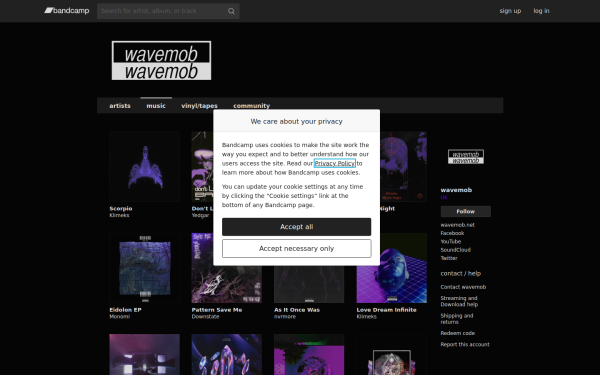
Task: Click the wavemob name in sidebar
Action: [456, 190]
